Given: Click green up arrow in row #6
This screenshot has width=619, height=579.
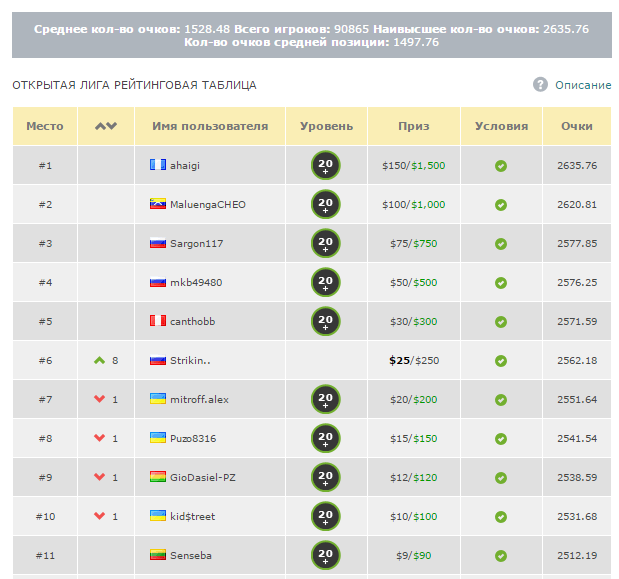Looking at the screenshot, I should pos(98,360).
